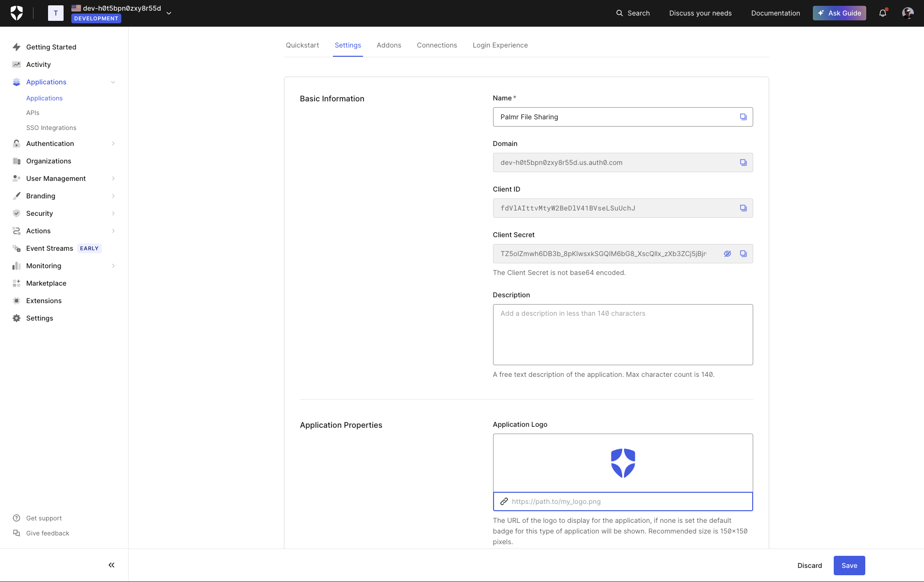Discard the unsaved changes

[809, 566]
